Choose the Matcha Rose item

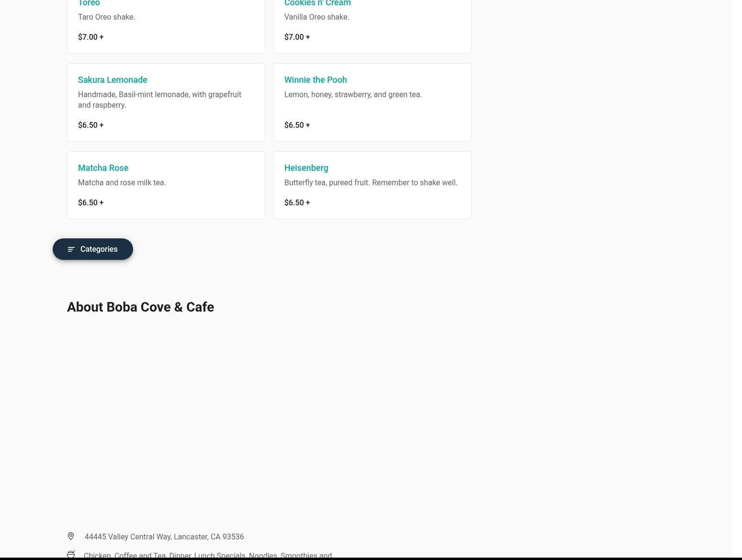[166, 185]
